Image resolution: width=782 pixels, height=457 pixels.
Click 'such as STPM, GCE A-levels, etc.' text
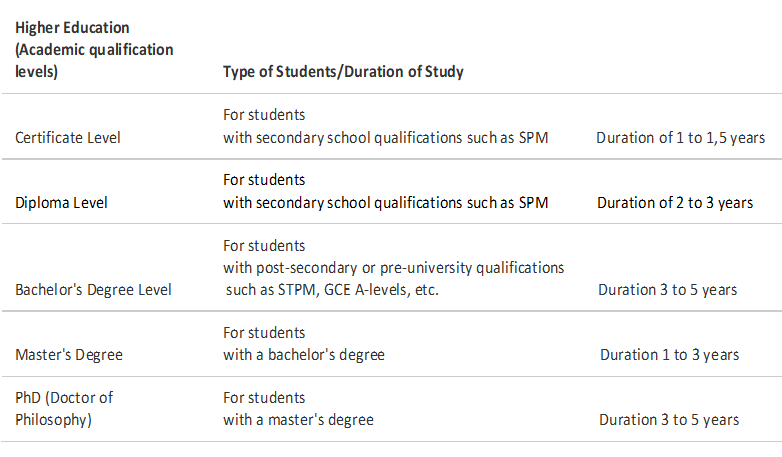click(332, 290)
